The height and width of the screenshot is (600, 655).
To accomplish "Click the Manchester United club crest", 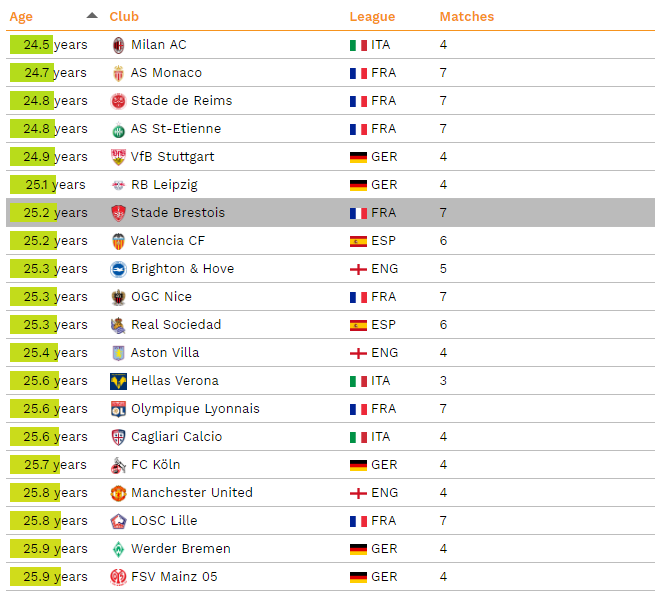I will (118, 493).
